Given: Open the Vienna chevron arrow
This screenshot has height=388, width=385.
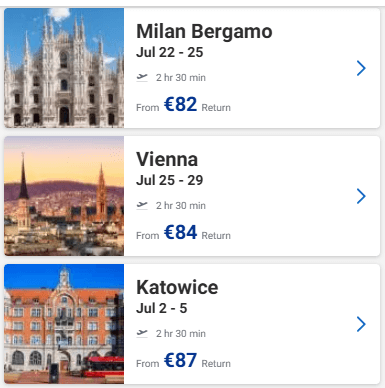Looking at the screenshot, I should click(x=361, y=196).
